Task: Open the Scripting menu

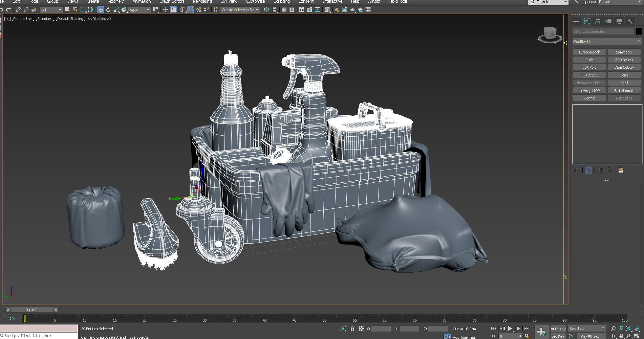Action: tap(281, 2)
